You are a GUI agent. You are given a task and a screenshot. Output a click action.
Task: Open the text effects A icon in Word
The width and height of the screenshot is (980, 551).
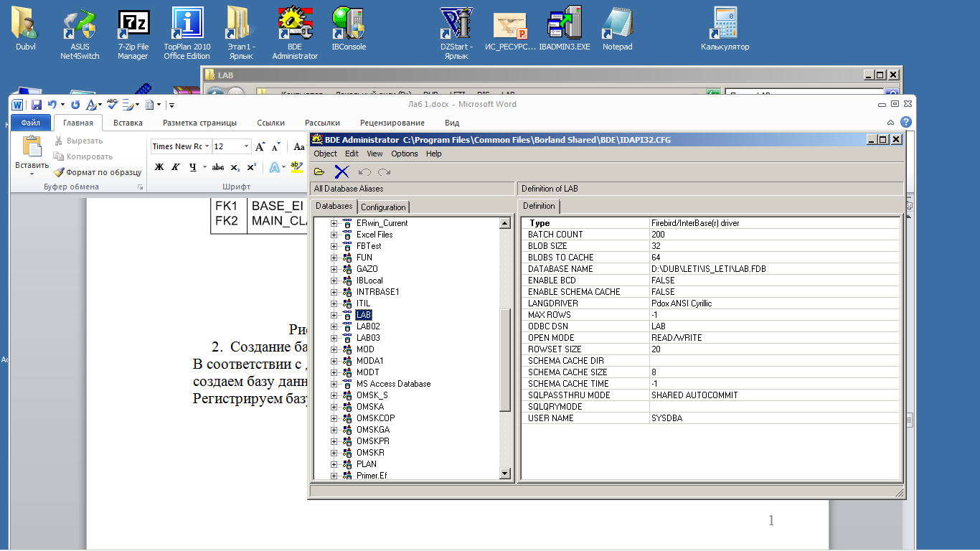274,167
